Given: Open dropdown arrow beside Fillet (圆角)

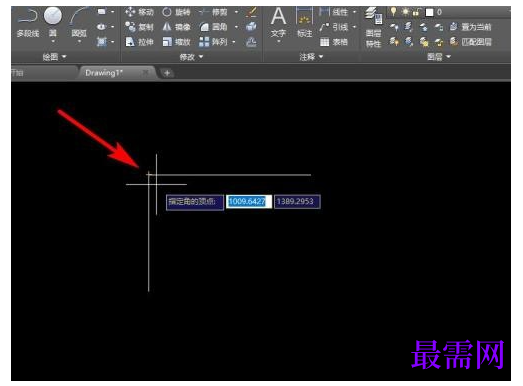Looking at the screenshot, I should coord(236,27).
